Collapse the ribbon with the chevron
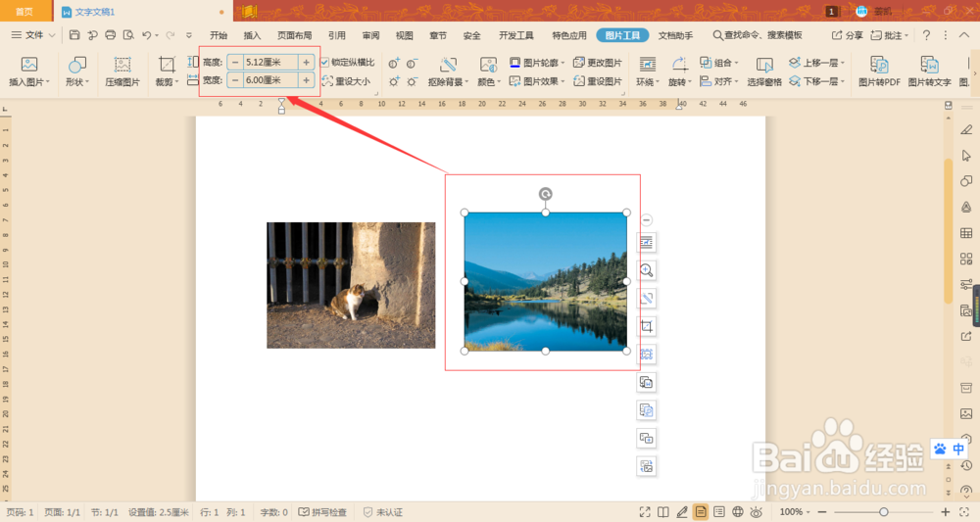The height and width of the screenshot is (522, 980). 964,35
